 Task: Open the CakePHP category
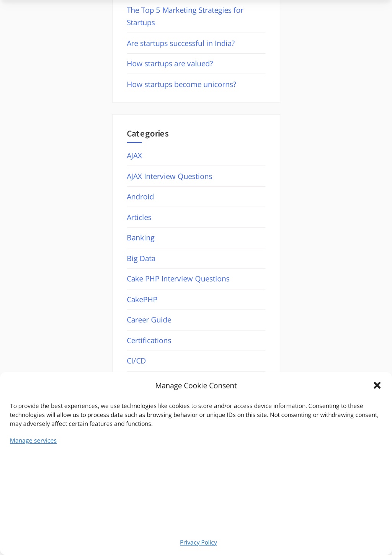(x=142, y=300)
